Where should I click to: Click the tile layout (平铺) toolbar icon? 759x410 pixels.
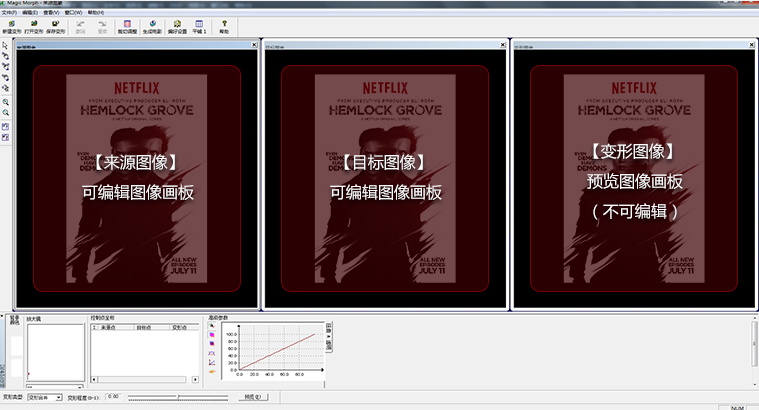[x=199, y=27]
